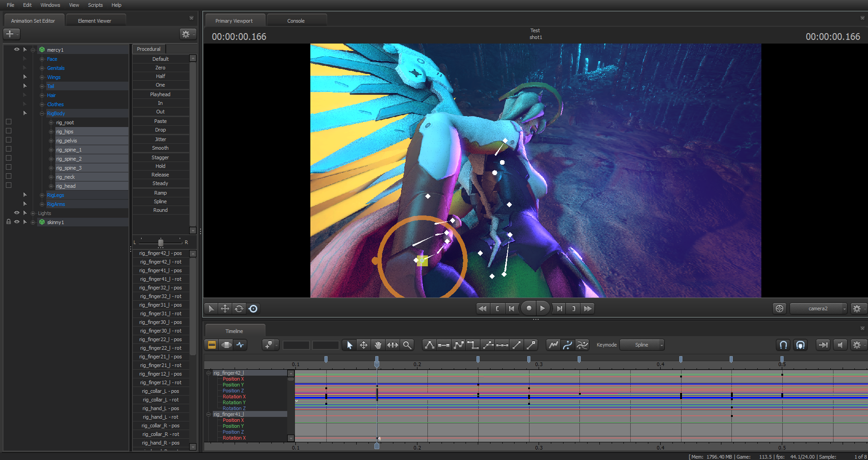Activate the rotate manipulator under the viewport

(x=239, y=309)
